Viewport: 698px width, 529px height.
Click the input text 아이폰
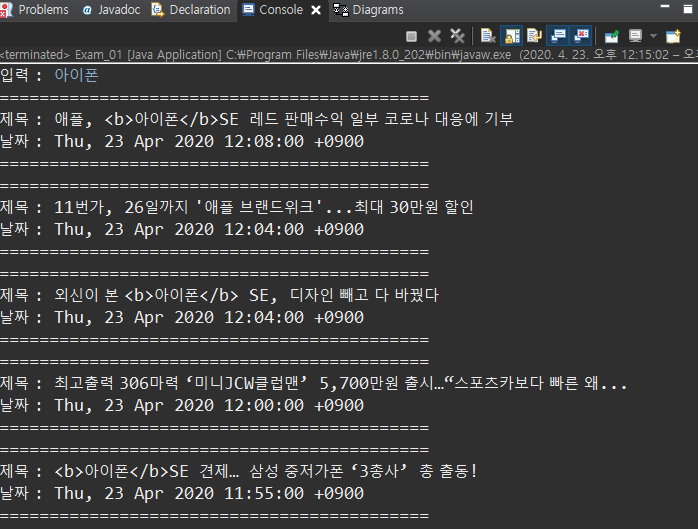click(76, 75)
